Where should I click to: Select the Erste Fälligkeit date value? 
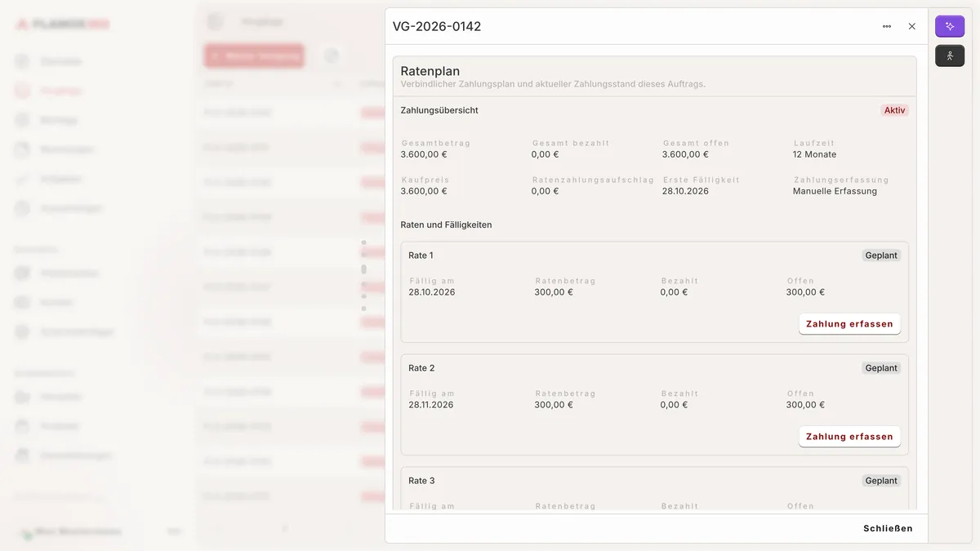(x=685, y=191)
